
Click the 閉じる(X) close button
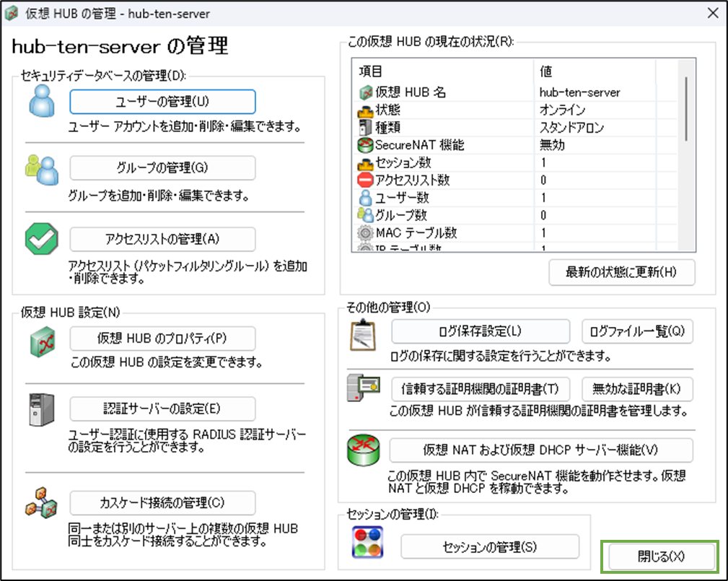(x=661, y=556)
